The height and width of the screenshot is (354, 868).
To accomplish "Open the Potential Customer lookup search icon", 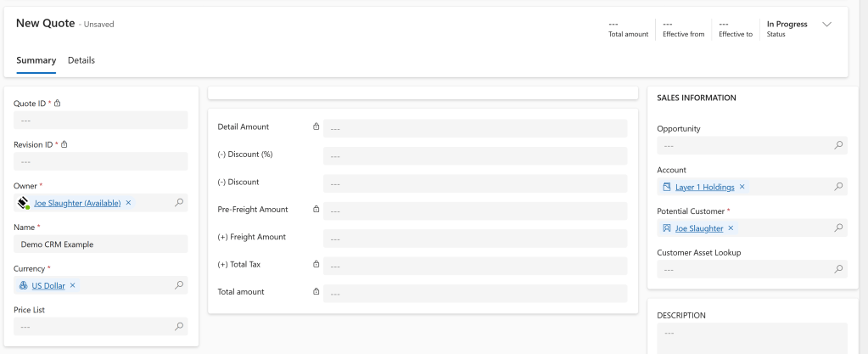I will (838, 228).
